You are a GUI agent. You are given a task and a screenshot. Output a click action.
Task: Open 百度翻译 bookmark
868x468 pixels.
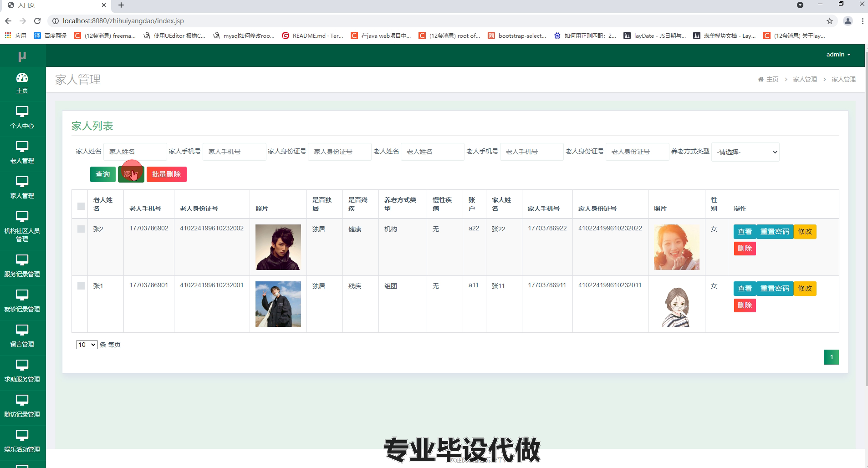[x=51, y=36]
